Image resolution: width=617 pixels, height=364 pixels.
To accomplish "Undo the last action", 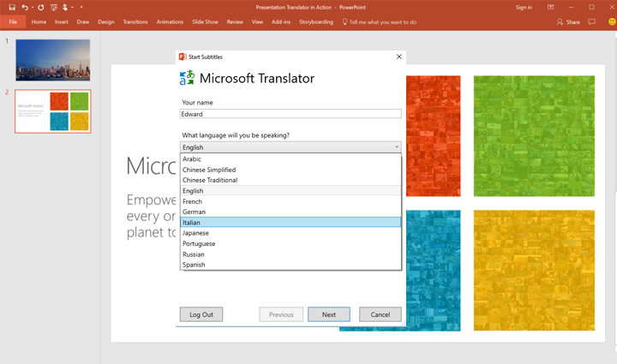I will 25,8.
